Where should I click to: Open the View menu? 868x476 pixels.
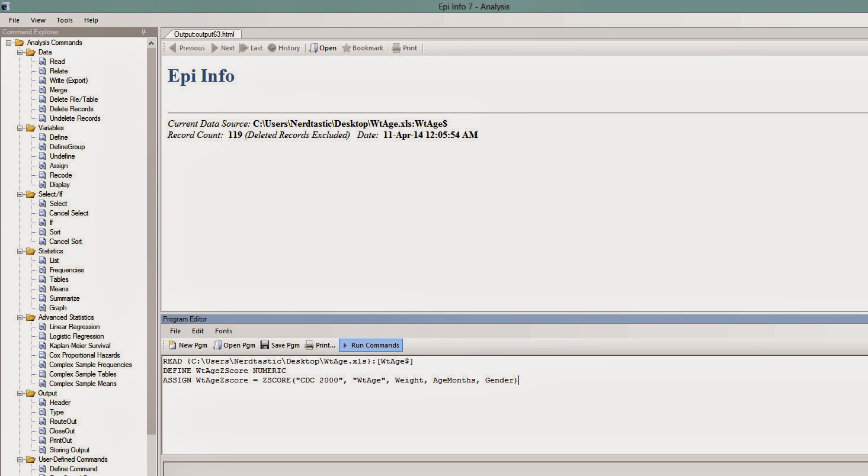38,20
